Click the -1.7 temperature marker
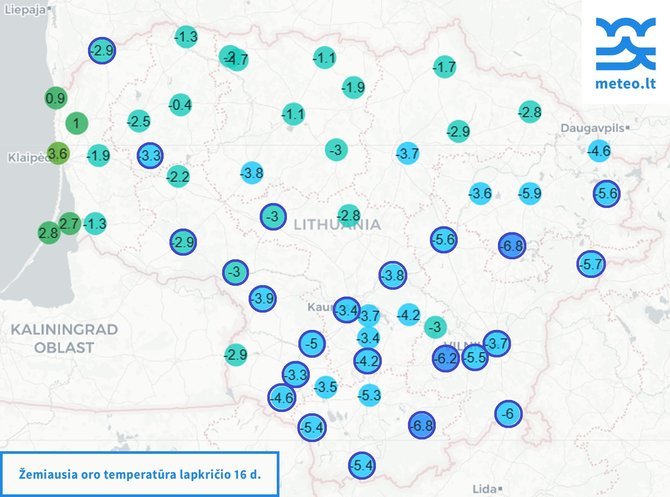This screenshot has width=670, height=497. [x=444, y=67]
